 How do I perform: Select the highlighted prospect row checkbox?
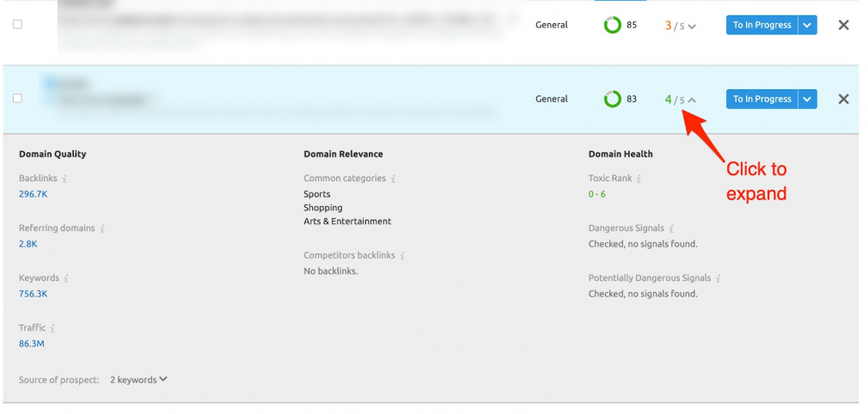click(17, 99)
